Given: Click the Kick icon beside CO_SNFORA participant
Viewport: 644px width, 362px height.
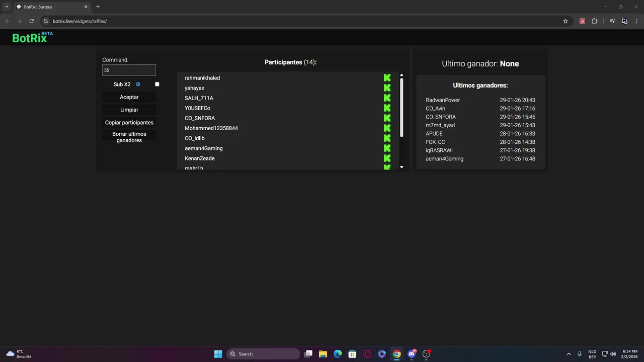Looking at the screenshot, I should coord(387,118).
